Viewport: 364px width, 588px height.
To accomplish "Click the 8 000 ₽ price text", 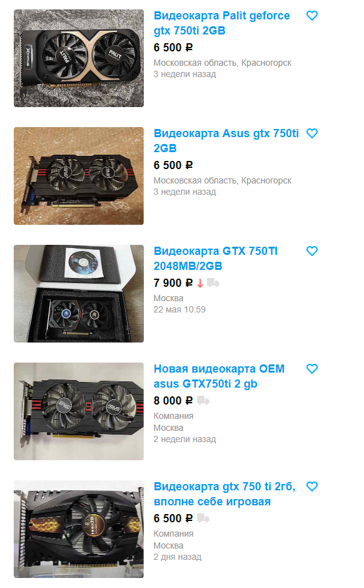I will (x=173, y=401).
